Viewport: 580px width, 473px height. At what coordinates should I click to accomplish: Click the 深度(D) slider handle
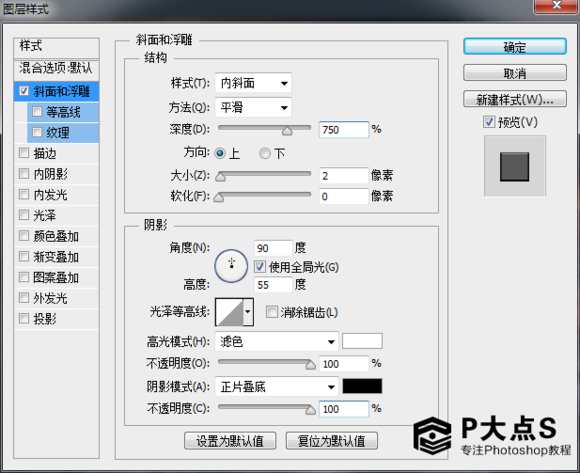pyautogui.click(x=287, y=131)
